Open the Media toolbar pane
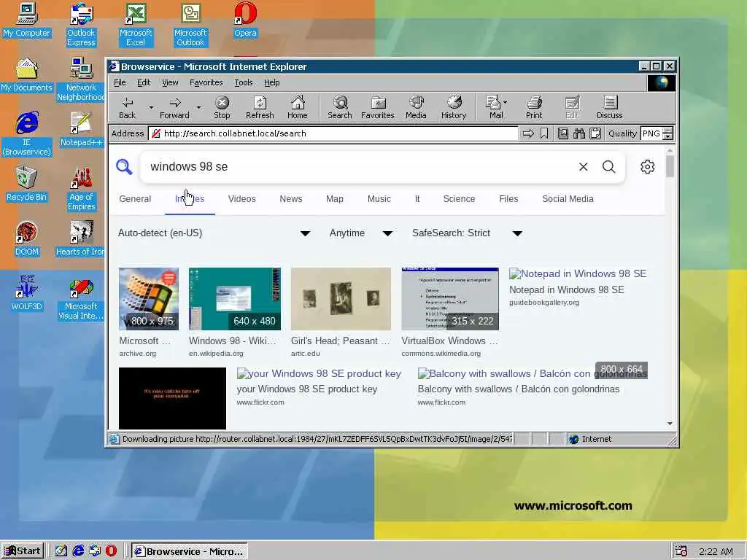The image size is (747, 560). [x=415, y=108]
